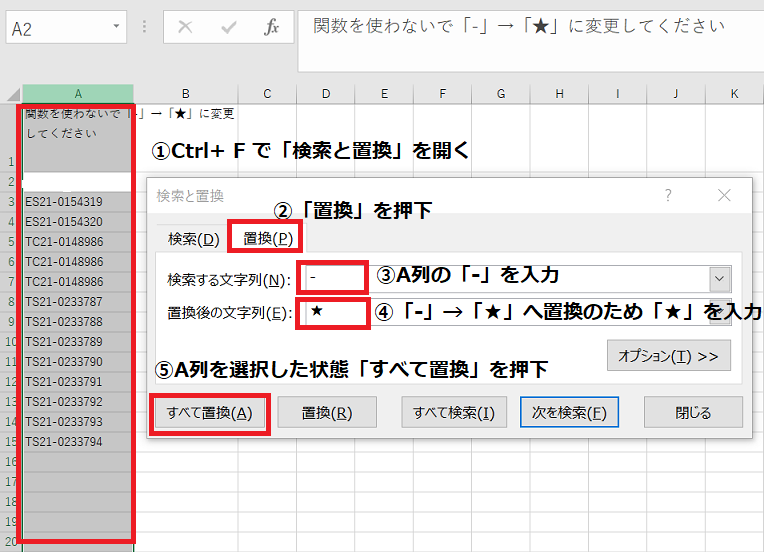Select column I header

(x=617, y=94)
